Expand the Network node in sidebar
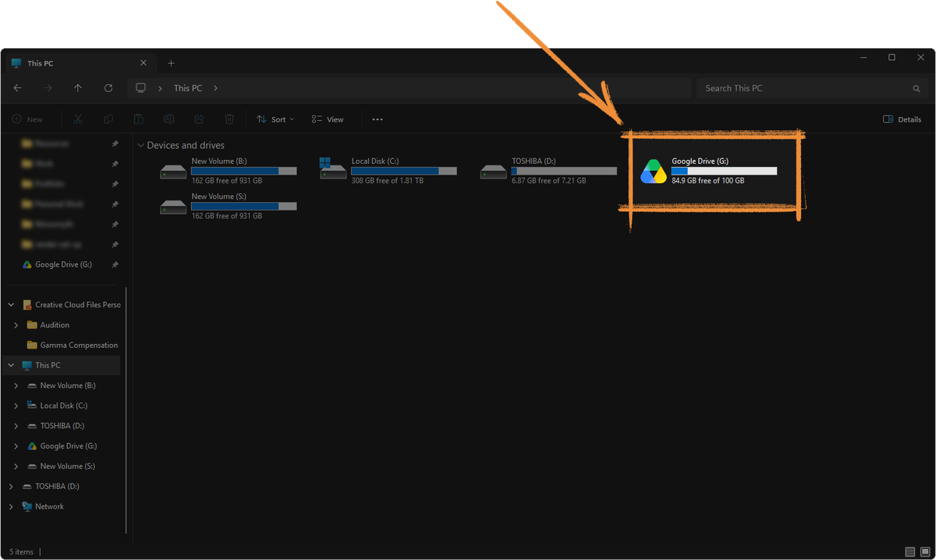 11,506
